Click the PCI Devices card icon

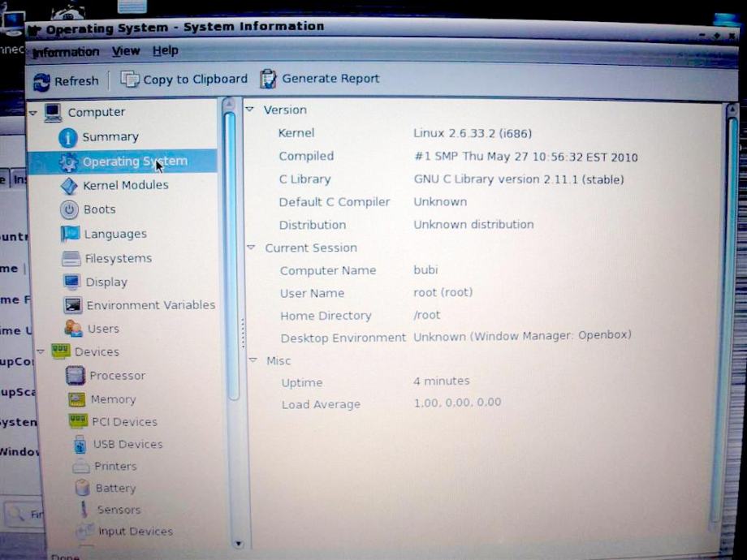(x=78, y=421)
